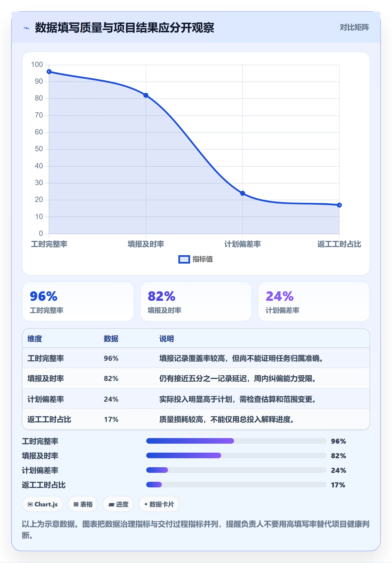This screenshot has width=392, height=563.
Task: Select the 计划偏差率 chart data point
Action: point(243,193)
